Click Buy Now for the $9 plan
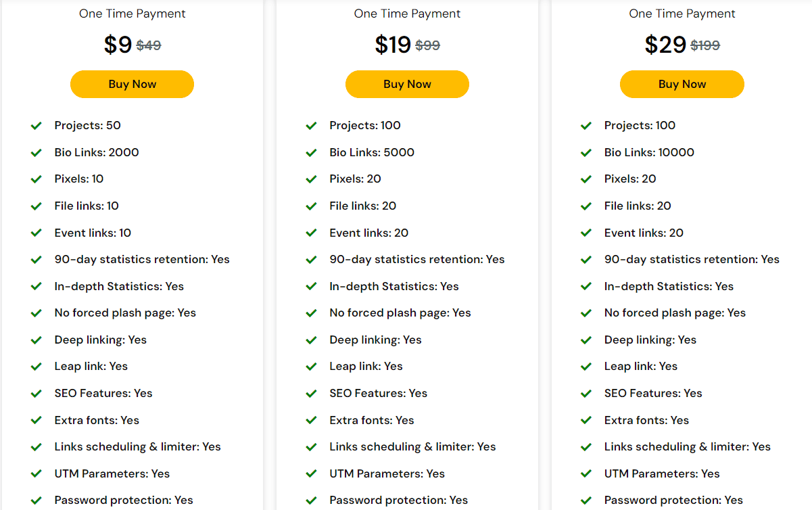The width and height of the screenshot is (812, 510). (132, 85)
